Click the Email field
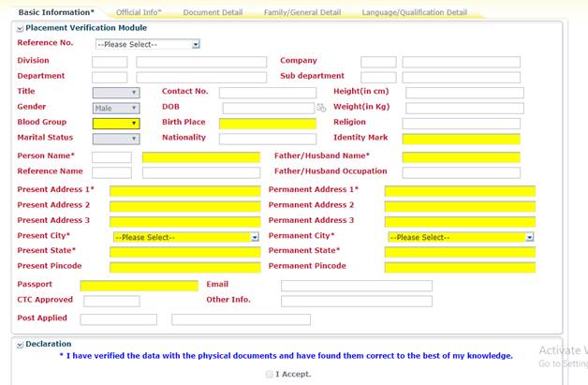This screenshot has width=588, height=385. coord(357,286)
